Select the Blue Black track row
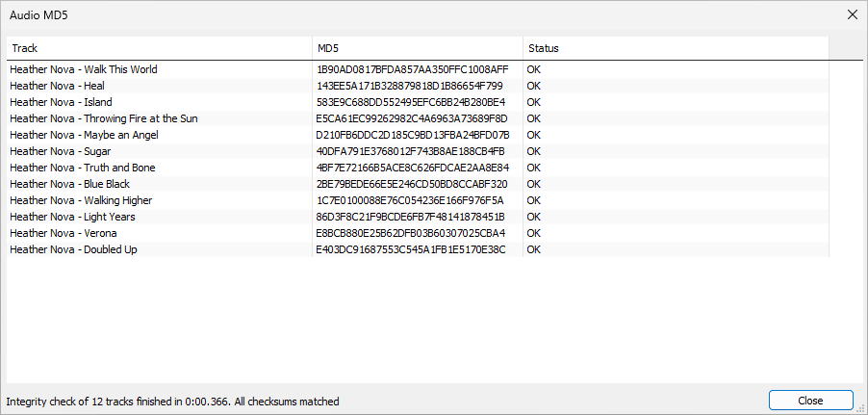The image size is (868, 415). (69, 184)
